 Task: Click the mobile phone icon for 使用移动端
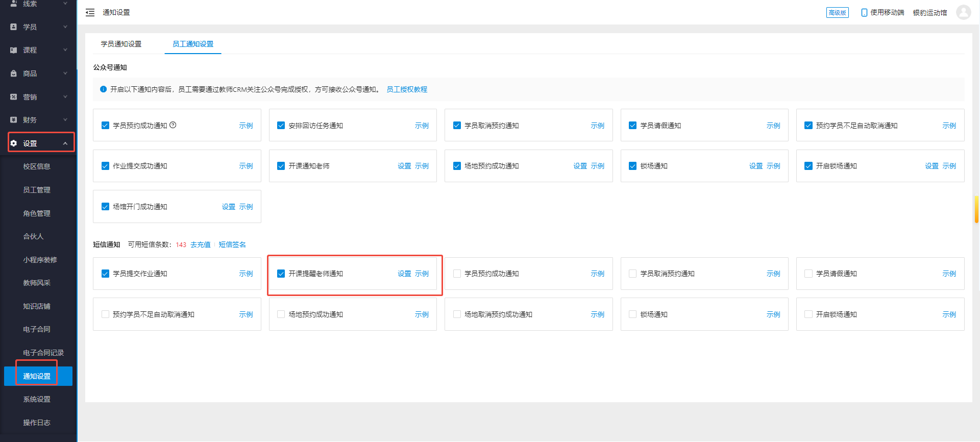click(x=864, y=12)
